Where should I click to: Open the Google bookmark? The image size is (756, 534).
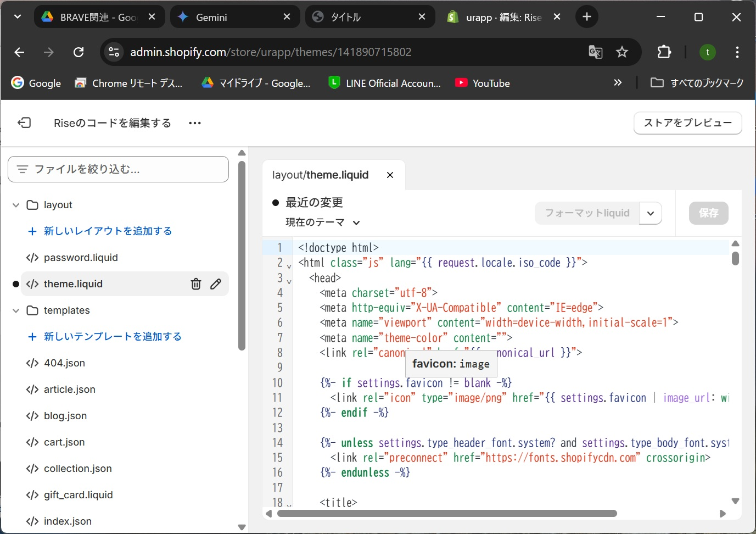(x=36, y=83)
